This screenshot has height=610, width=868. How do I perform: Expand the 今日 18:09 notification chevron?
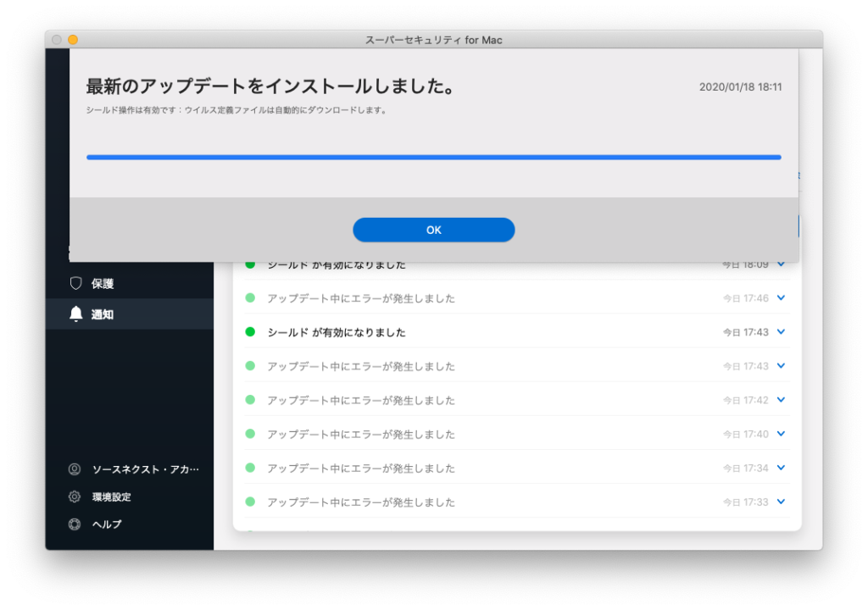click(x=781, y=264)
